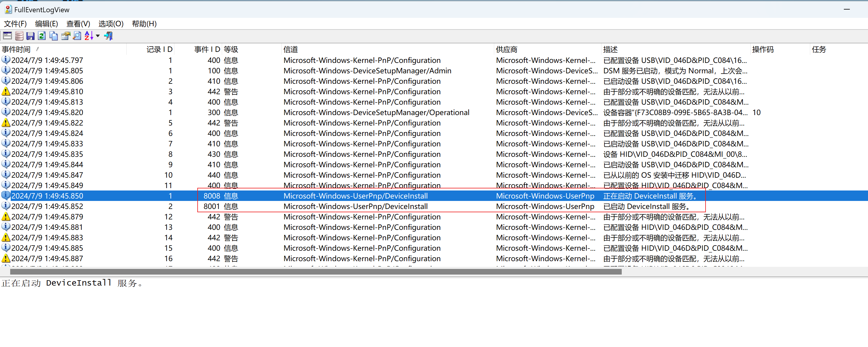This screenshot has height=347, width=868.
Task: Click the green Refresh toolbar icon
Action: tap(42, 36)
